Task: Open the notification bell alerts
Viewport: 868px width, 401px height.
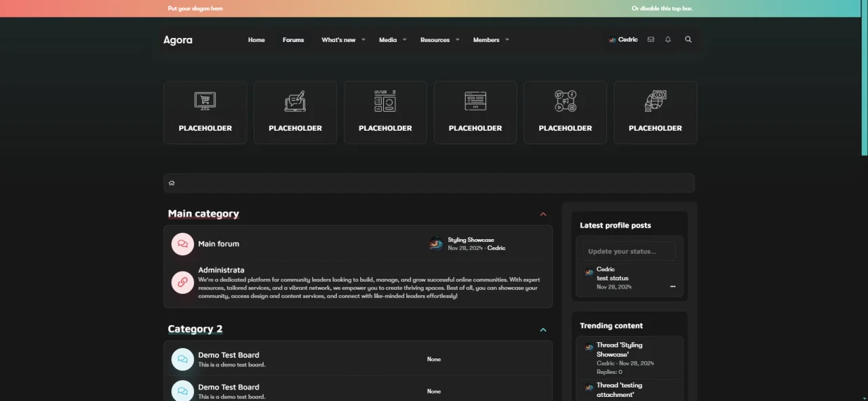Action: (x=668, y=40)
